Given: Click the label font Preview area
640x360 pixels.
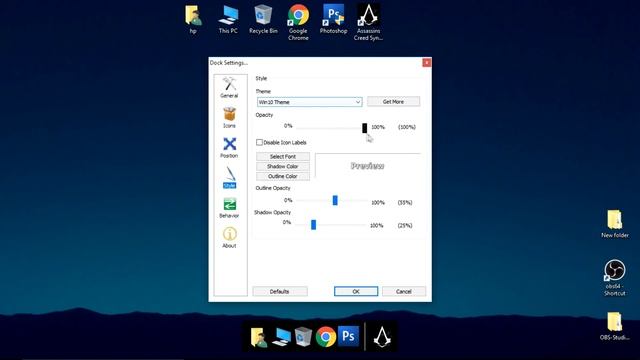Looking at the screenshot, I should coord(367,166).
